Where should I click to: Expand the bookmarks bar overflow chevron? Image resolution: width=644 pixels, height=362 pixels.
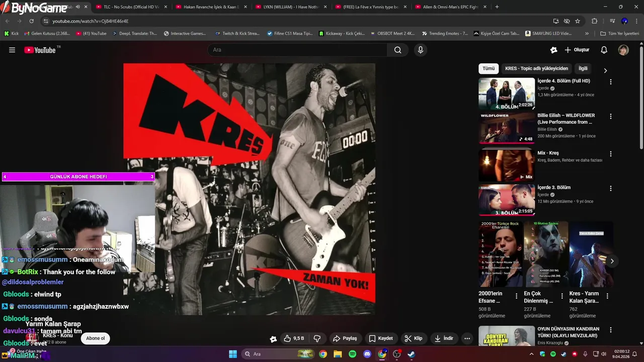pyautogui.click(x=587, y=33)
